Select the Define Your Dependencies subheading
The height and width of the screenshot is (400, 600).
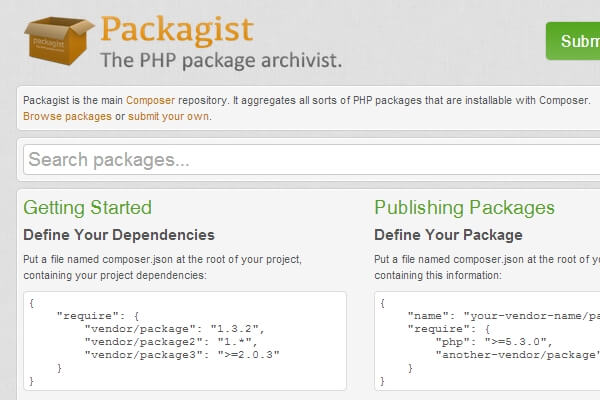pyautogui.click(x=119, y=235)
